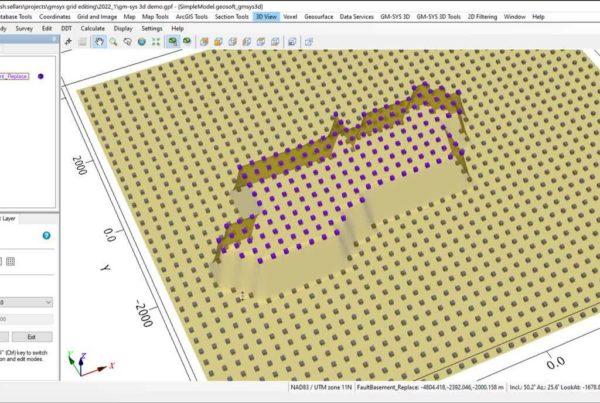600x403 pixels.
Task: Open the Settings menu
Action: [x=152, y=28]
